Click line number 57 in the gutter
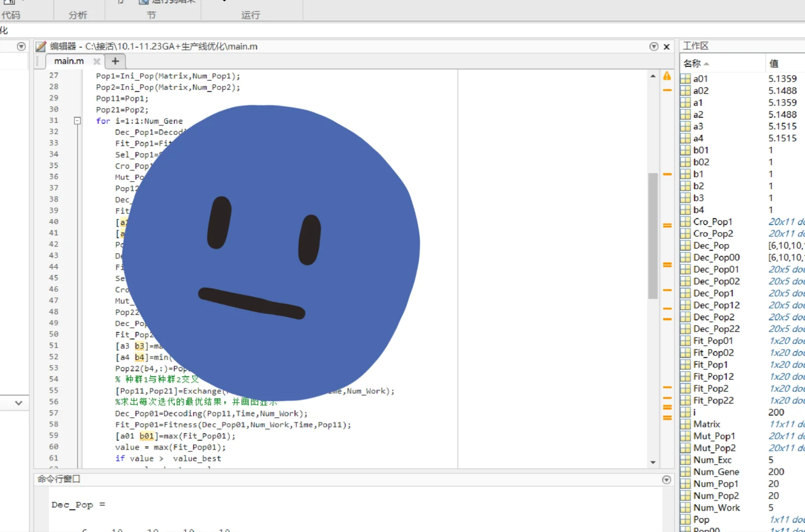This screenshot has width=805, height=532. pos(54,413)
